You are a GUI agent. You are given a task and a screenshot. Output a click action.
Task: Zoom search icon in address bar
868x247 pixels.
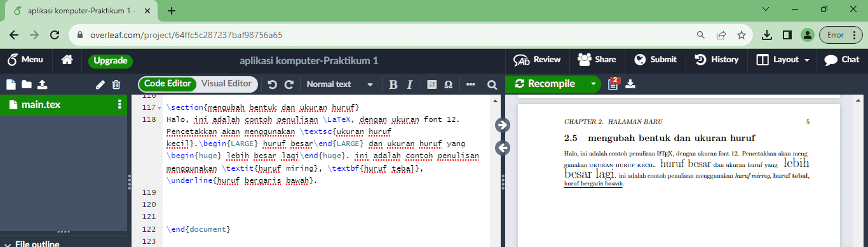click(x=701, y=35)
